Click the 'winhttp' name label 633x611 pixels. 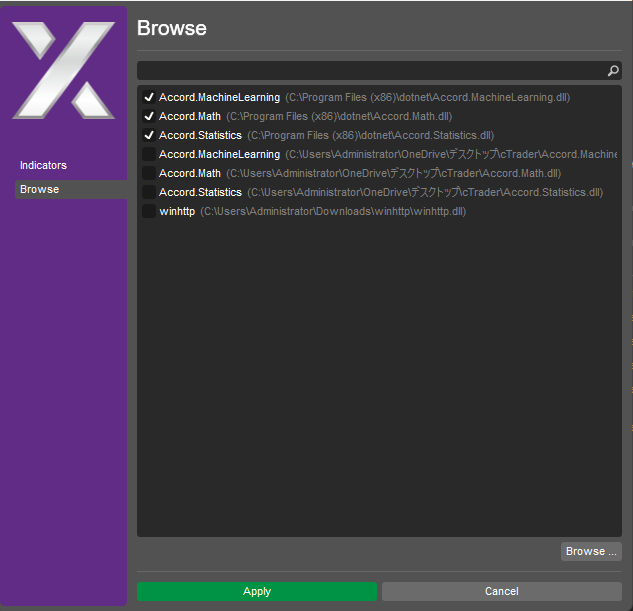pyautogui.click(x=177, y=211)
